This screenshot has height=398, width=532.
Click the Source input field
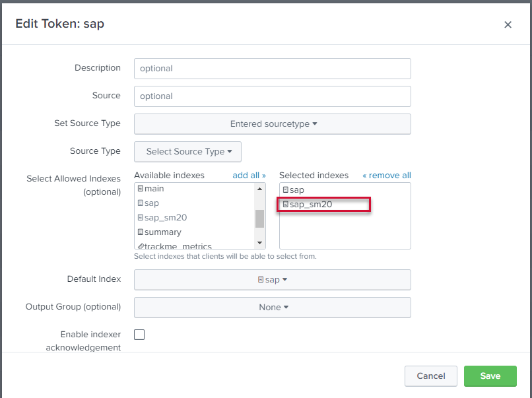(x=272, y=96)
